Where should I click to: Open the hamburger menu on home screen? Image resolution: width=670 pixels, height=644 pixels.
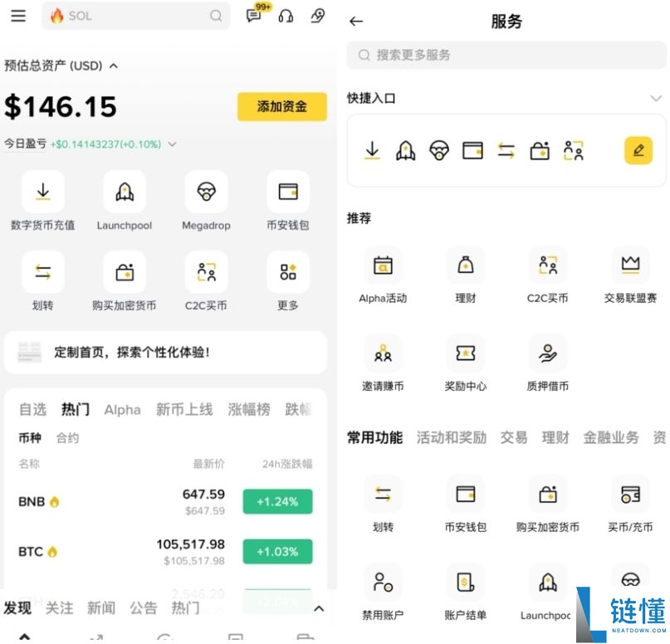point(18,16)
